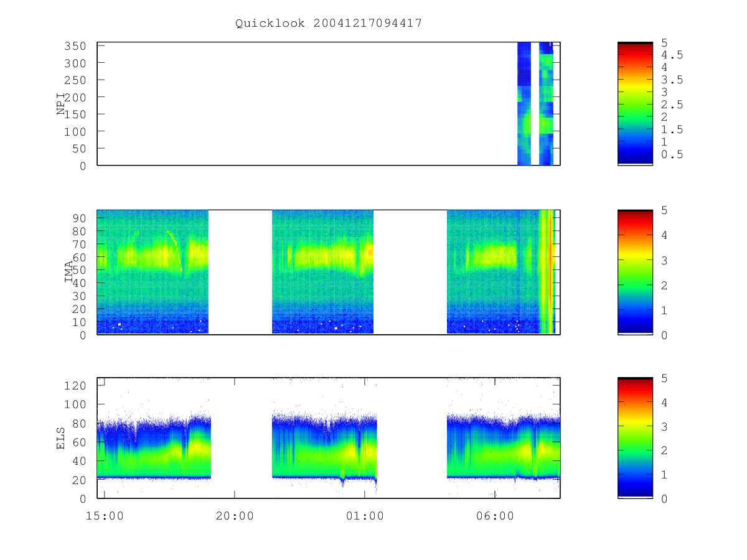Click the 3.5 label on NPI colorbar

point(672,80)
